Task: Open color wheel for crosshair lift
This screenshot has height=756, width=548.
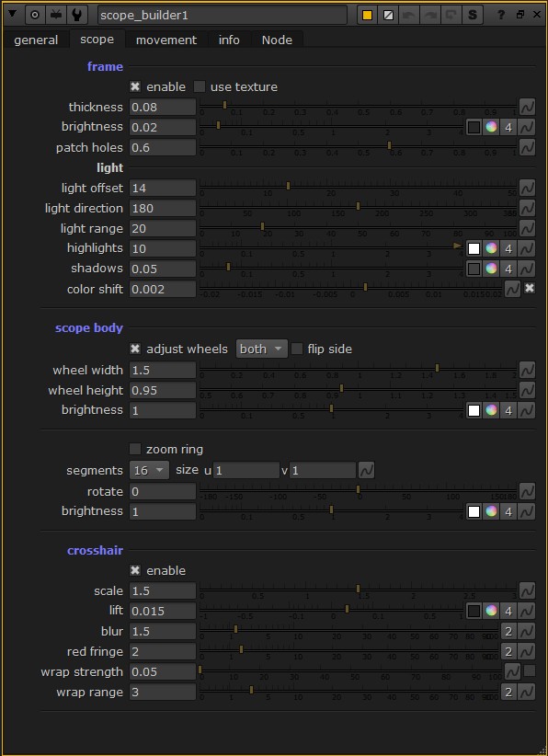Action: (491, 611)
